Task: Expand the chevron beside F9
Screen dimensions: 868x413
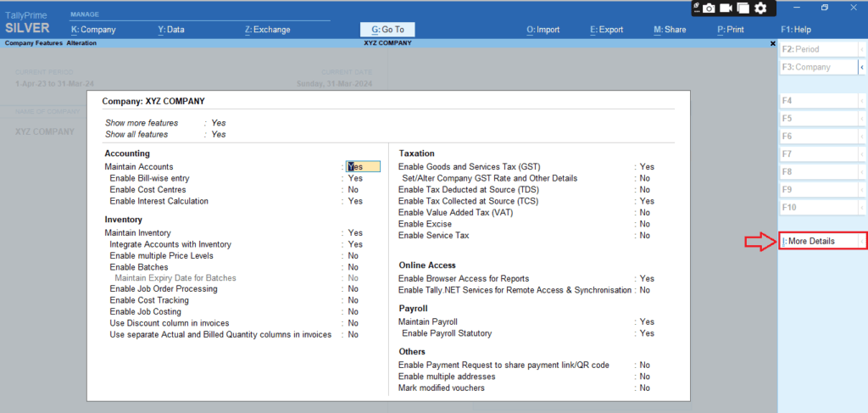Action: point(862,189)
